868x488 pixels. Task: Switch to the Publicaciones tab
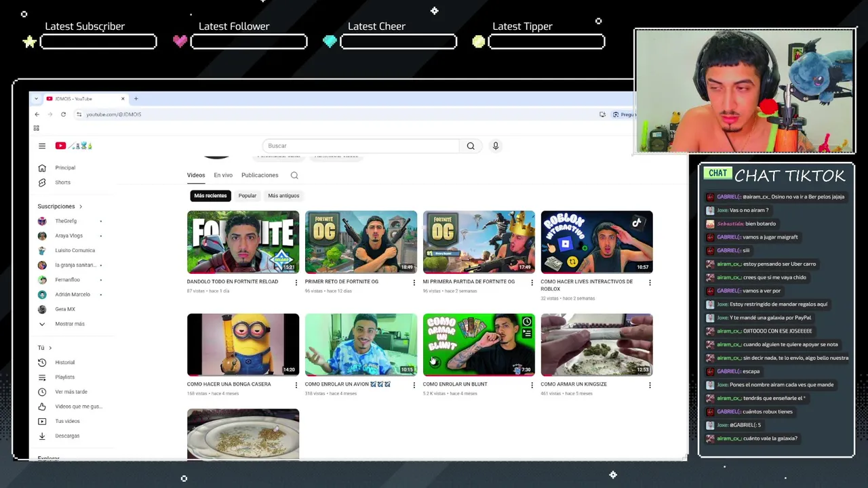[260, 176]
